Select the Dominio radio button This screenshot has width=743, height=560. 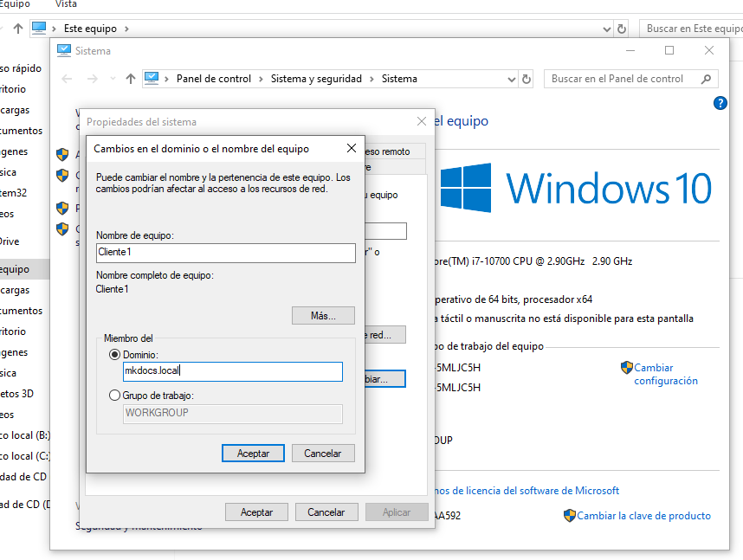(115, 354)
